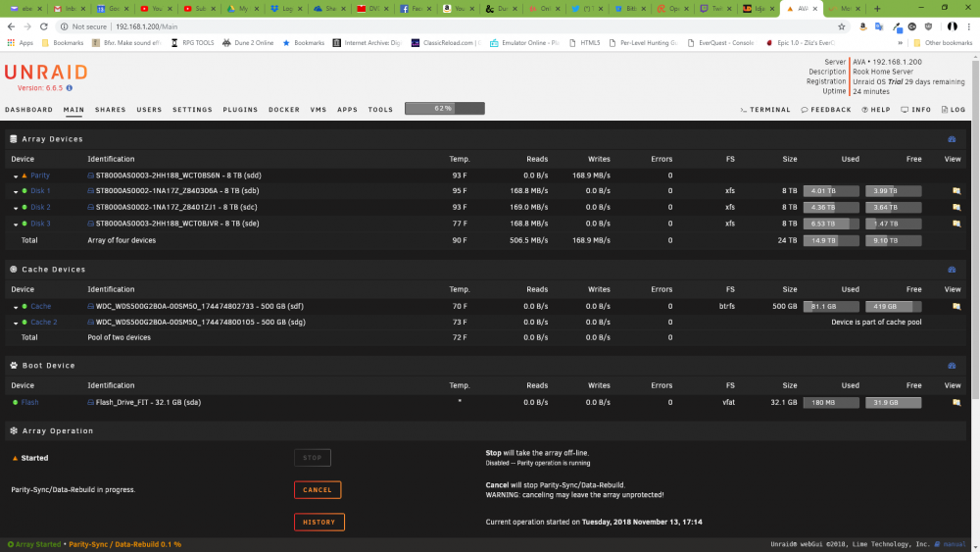This screenshot has height=552, width=980.
Task: Open the Cache drive folder view icon
Action: click(x=956, y=306)
